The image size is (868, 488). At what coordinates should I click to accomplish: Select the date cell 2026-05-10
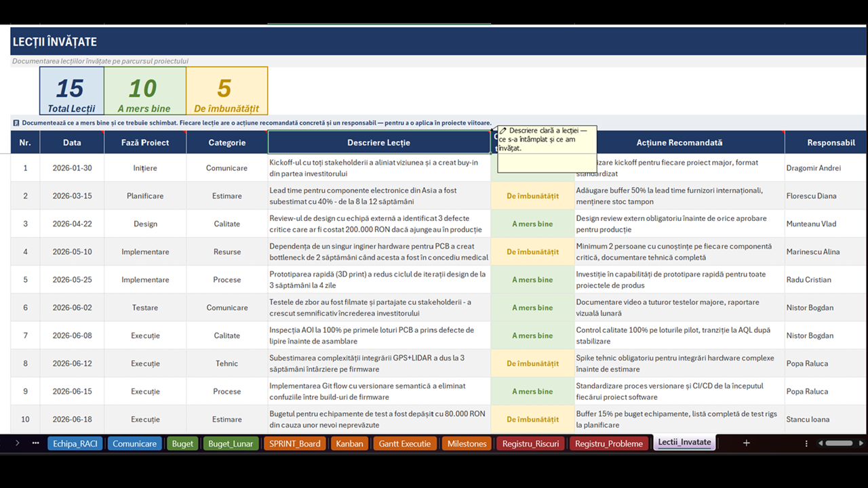click(72, 251)
